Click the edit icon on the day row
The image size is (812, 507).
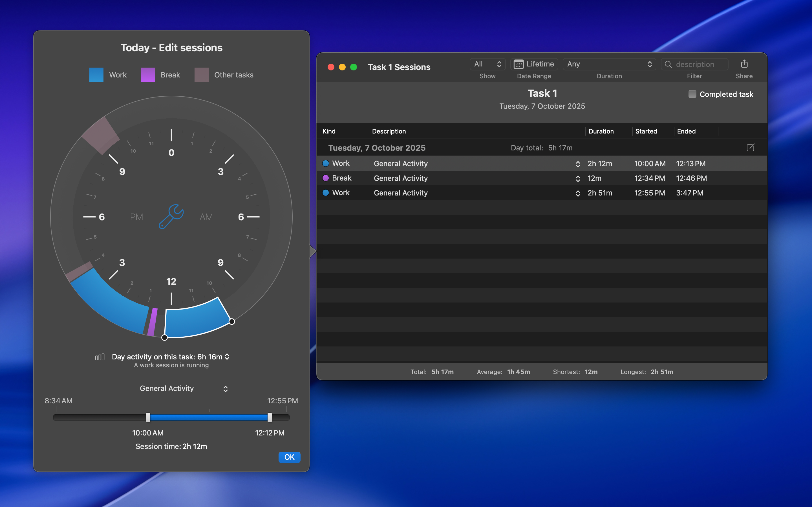click(750, 148)
